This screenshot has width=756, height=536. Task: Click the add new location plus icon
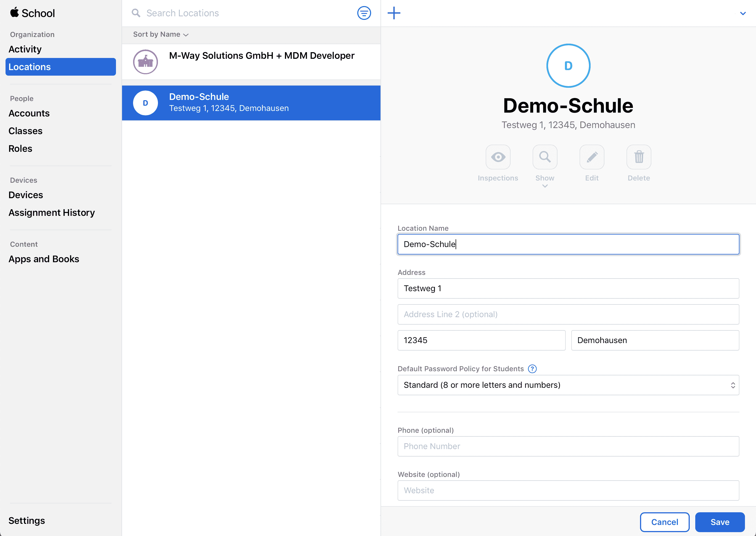pos(394,13)
